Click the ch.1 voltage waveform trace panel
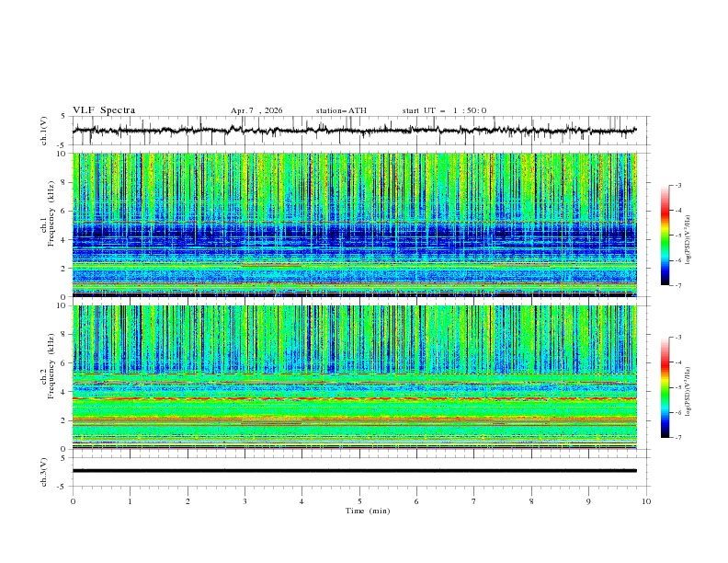This screenshot has height=563, width=728. pyautogui.click(x=361, y=131)
